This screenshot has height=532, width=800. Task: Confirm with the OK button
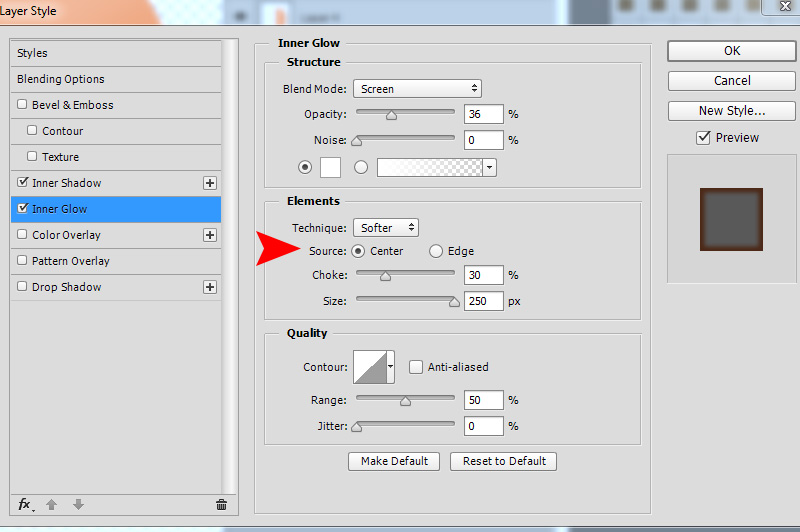[x=732, y=51]
